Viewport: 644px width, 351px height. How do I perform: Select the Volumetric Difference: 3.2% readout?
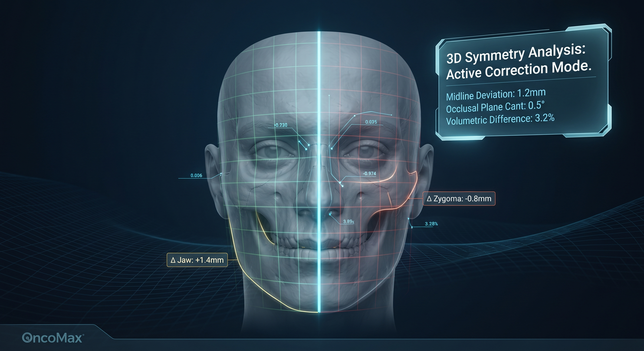tap(500, 119)
